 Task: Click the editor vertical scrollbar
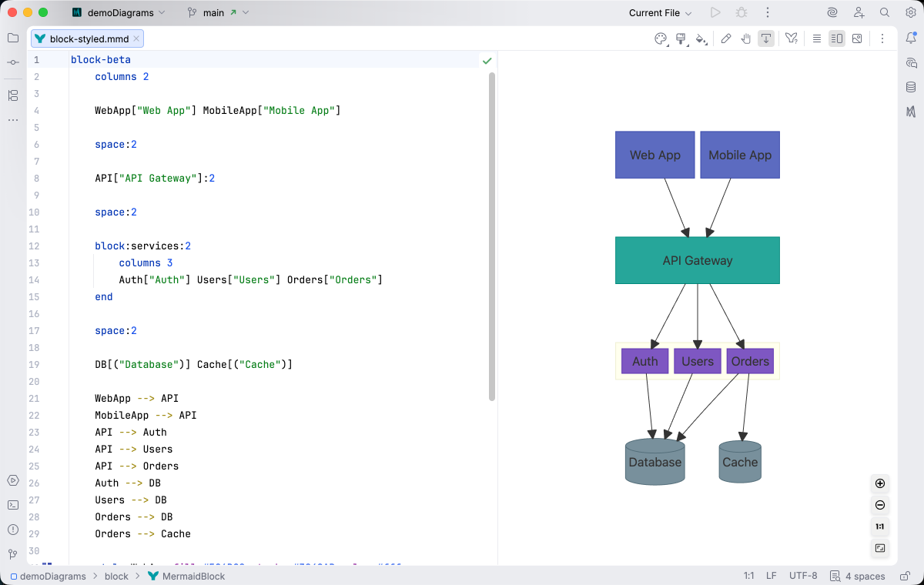pyautogui.click(x=492, y=237)
